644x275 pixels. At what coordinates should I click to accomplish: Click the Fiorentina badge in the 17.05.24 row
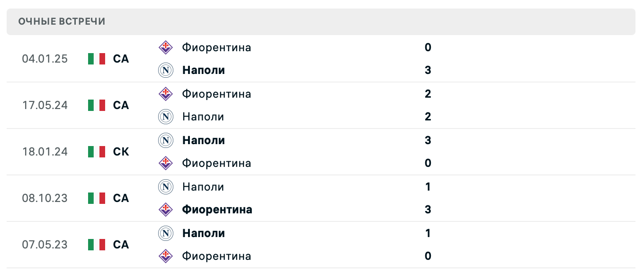[165, 94]
